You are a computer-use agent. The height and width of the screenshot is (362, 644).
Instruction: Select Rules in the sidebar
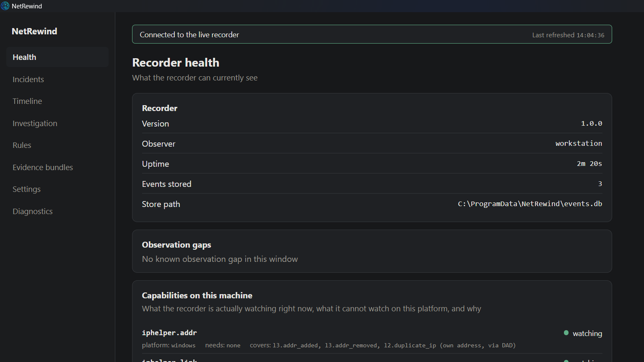point(57,145)
